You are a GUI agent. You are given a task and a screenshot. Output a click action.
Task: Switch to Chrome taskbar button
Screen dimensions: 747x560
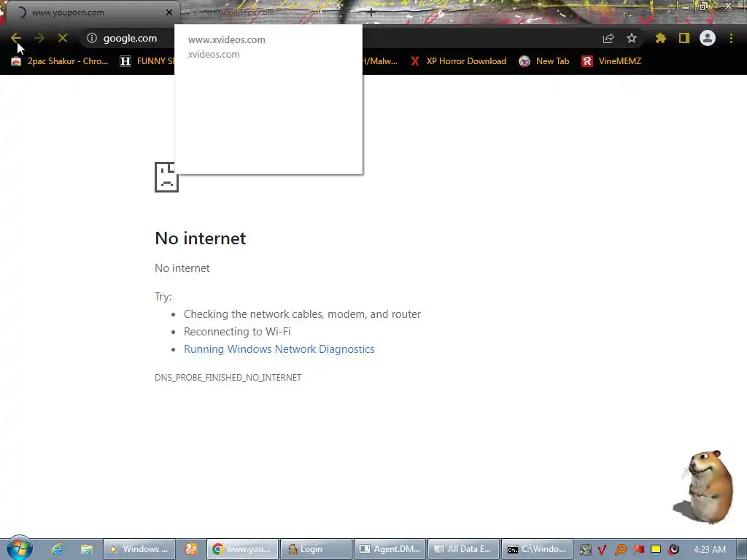pyautogui.click(x=242, y=549)
